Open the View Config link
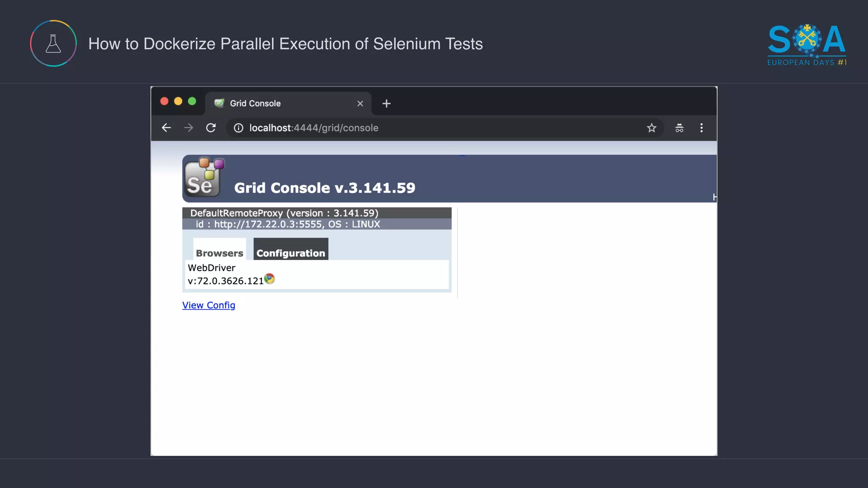 point(209,305)
